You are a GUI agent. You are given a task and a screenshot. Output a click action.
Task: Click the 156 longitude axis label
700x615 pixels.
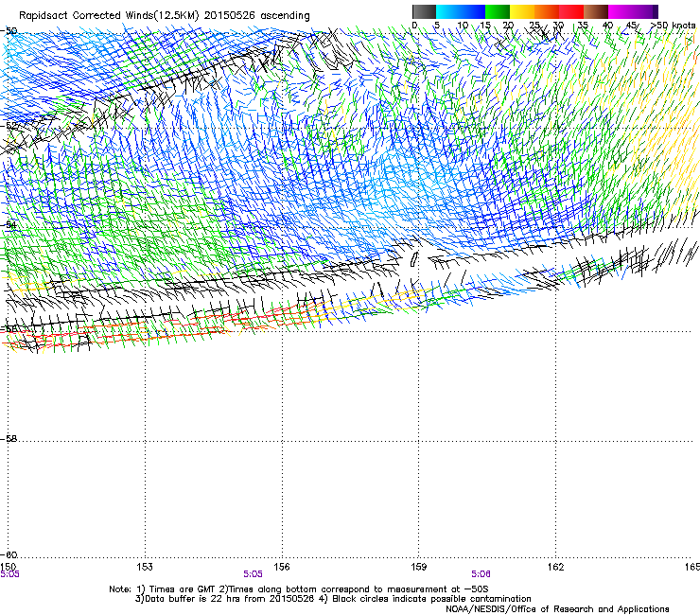point(282,567)
